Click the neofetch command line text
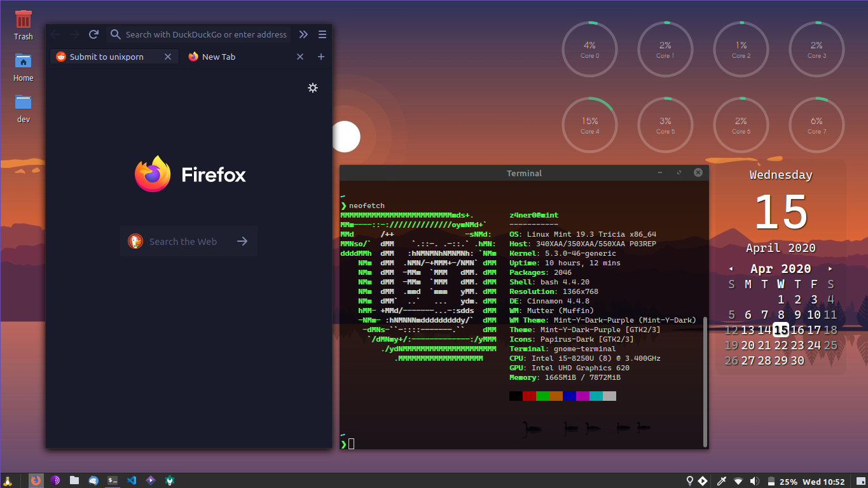Screen dimensions: 868x488 (x=367, y=206)
